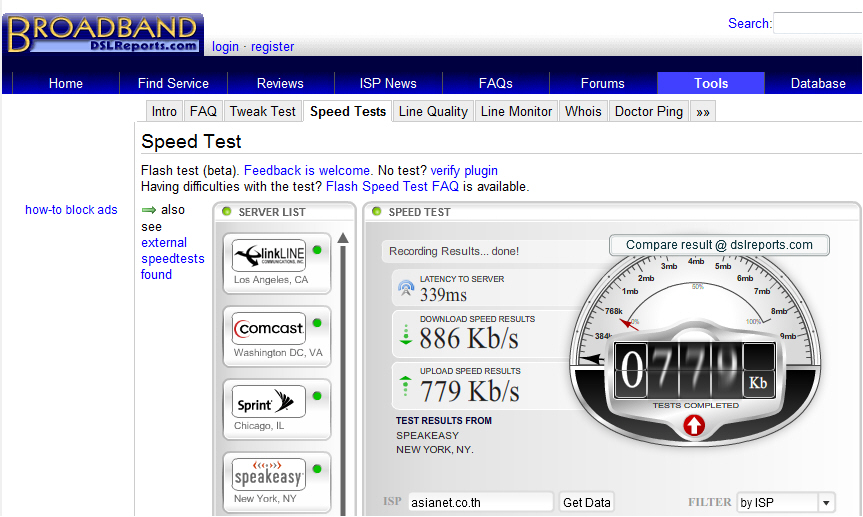Viewport: 863px width, 517px height.
Task: Click the 0779 Kb odometer counter
Action: 695,369
